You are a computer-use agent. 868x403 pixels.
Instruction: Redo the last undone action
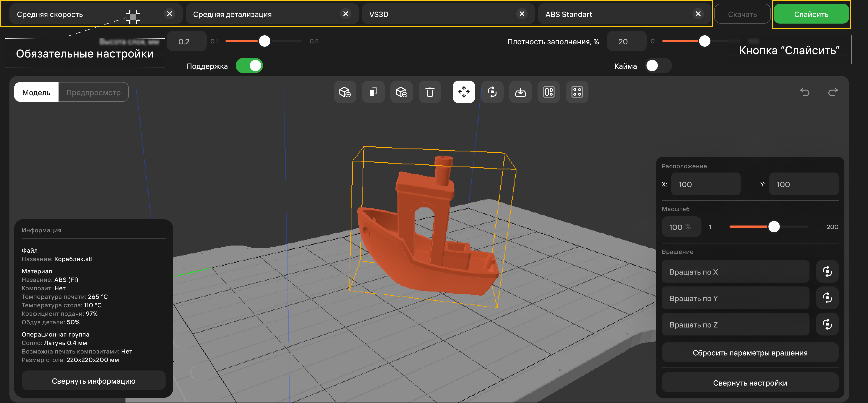pyautogui.click(x=833, y=92)
